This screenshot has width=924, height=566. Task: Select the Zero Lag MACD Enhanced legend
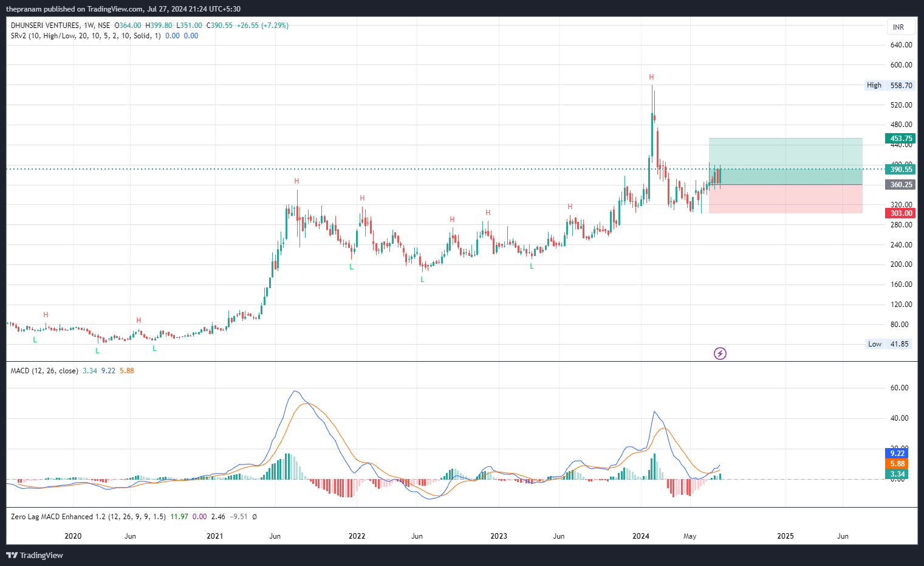[88, 517]
